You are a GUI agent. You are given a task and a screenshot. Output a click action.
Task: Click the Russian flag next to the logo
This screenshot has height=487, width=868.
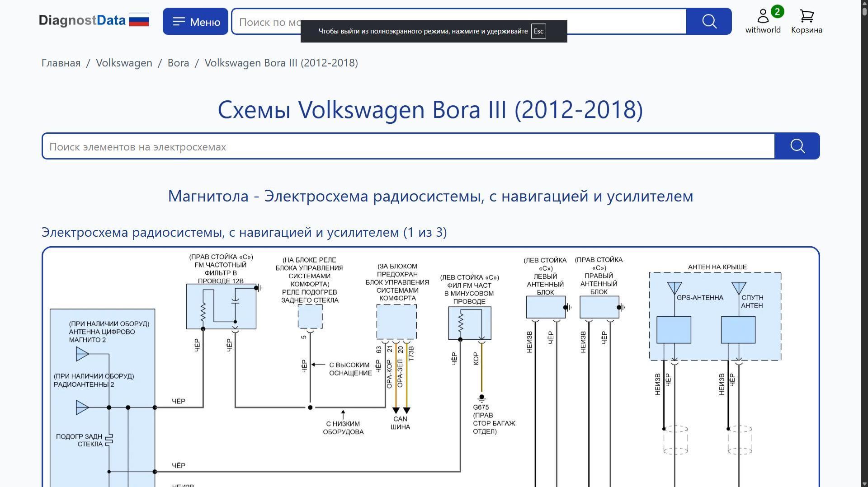tap(140, 20)
